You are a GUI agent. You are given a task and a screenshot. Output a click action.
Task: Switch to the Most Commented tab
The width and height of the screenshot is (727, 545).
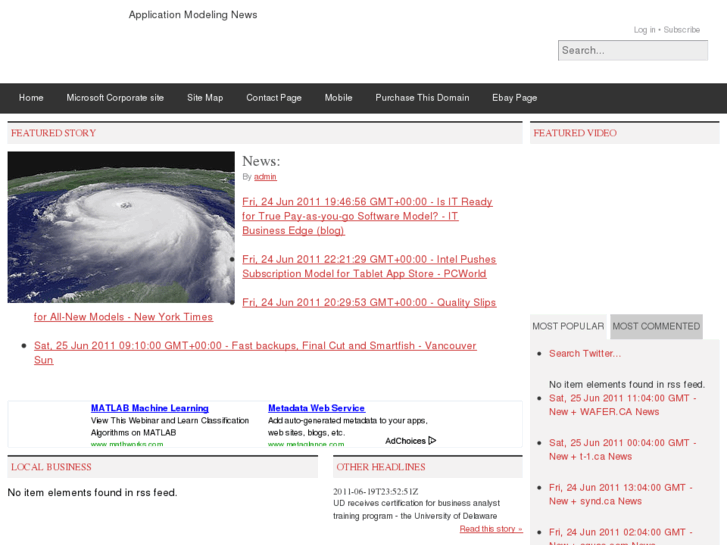(656, 326)
